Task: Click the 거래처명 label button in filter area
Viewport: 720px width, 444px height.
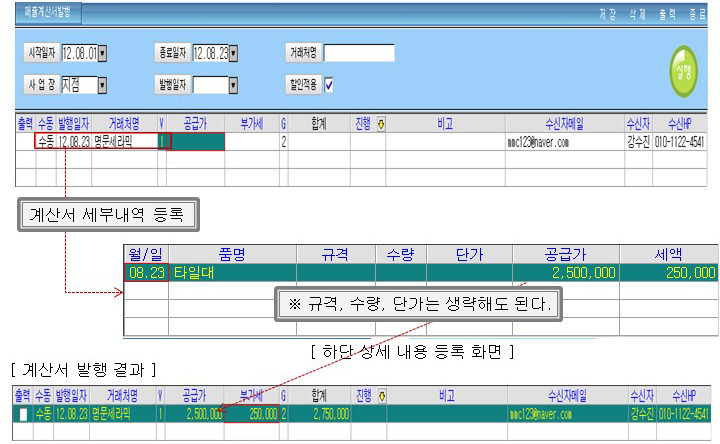Action: pos(303,53)
